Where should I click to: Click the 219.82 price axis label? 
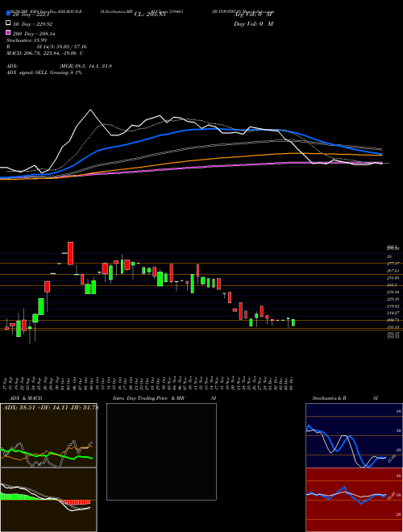pos(393,306)
